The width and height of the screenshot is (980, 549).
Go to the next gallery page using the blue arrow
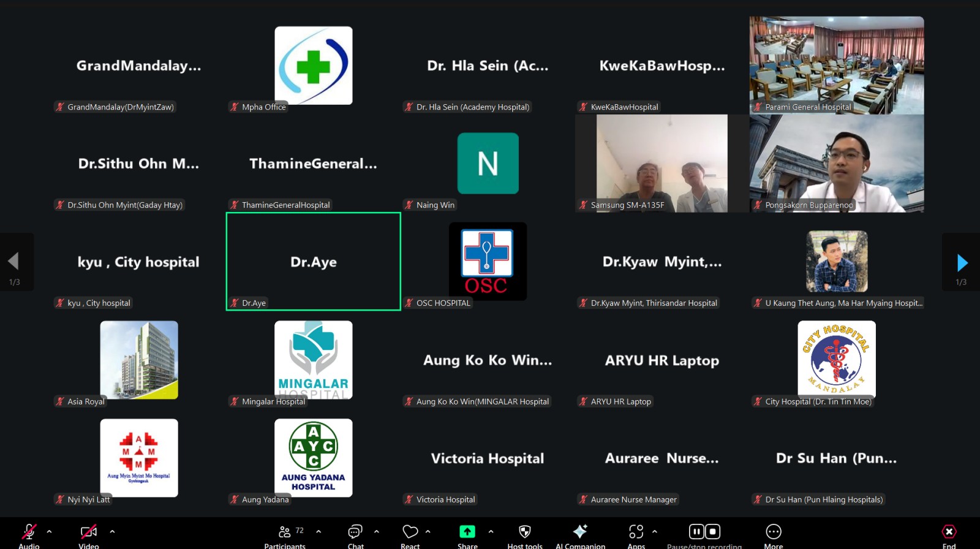pos(962,263)
